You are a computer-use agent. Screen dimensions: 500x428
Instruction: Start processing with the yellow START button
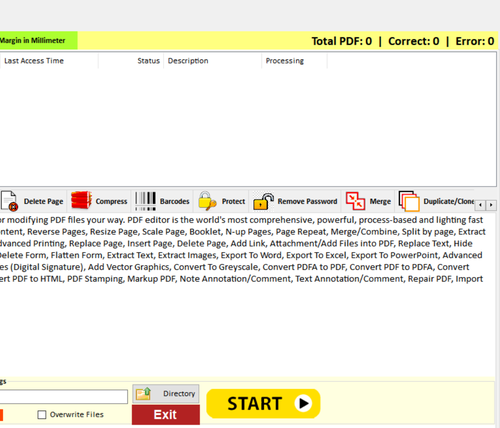[263, 403]
